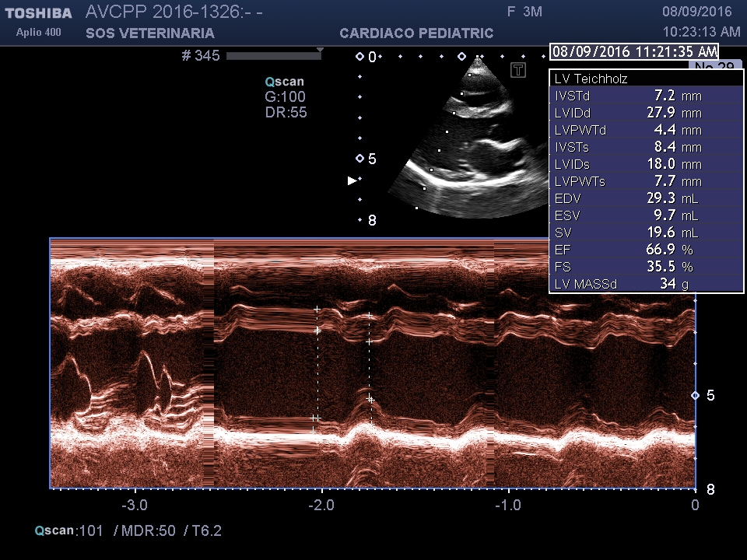Click the No 29 tab behind measurements
Viewport: 747px width, 560px height.
coord(714,65)
